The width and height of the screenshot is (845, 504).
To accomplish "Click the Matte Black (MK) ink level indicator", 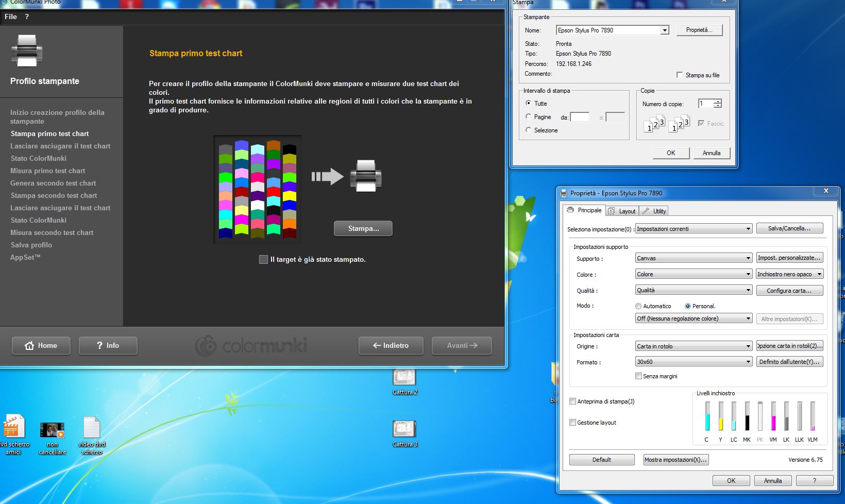I will (x=747, y=416).
